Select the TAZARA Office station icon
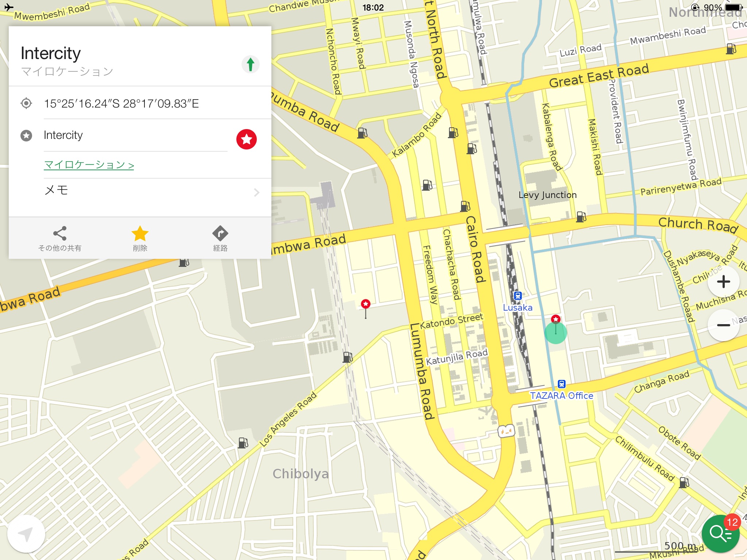This screenshot has height=560, width=747. pyautogui.click(x=562, y=384)
